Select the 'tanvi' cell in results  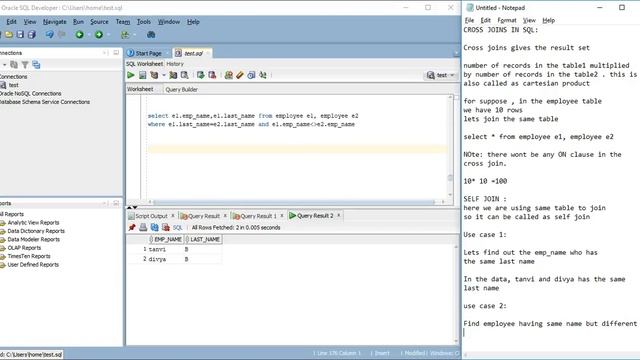click(x=165, y=249)
